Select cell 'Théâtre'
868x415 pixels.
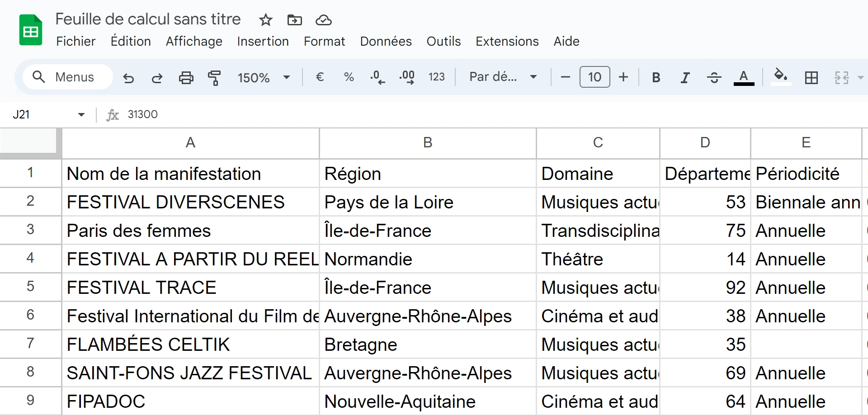pyautogui.click(x=598, y=259)
